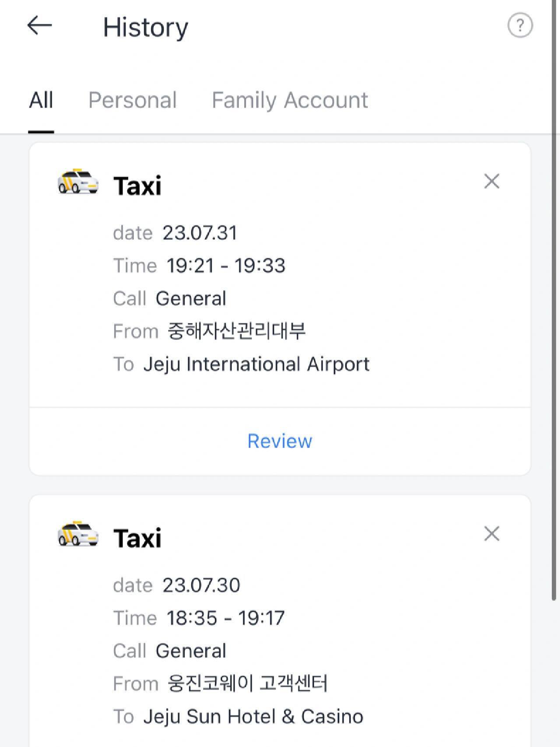Remove the 23.07.31 taxi ride with X
This screenshot has height=747, width=560.
click(x=492, y=181)
